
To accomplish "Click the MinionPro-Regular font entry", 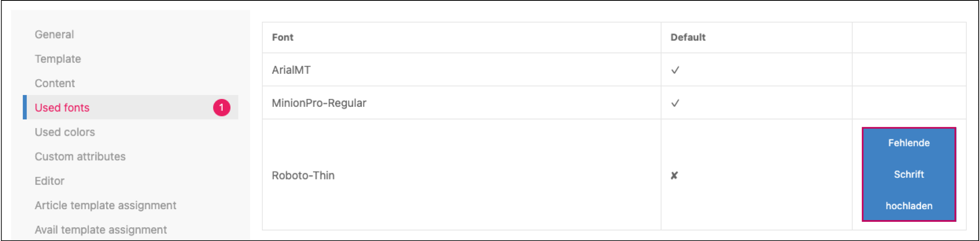I will click(319, 103).
